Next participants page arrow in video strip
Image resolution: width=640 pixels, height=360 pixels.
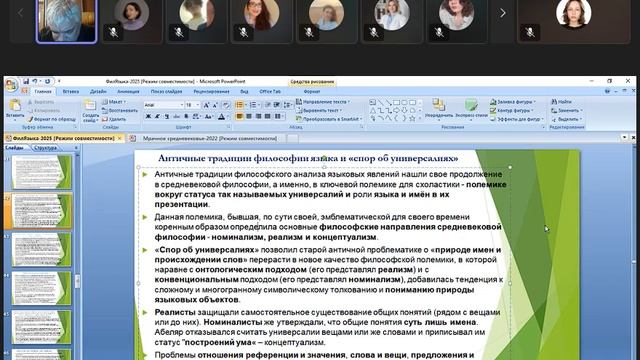click(x=502, y=13)
